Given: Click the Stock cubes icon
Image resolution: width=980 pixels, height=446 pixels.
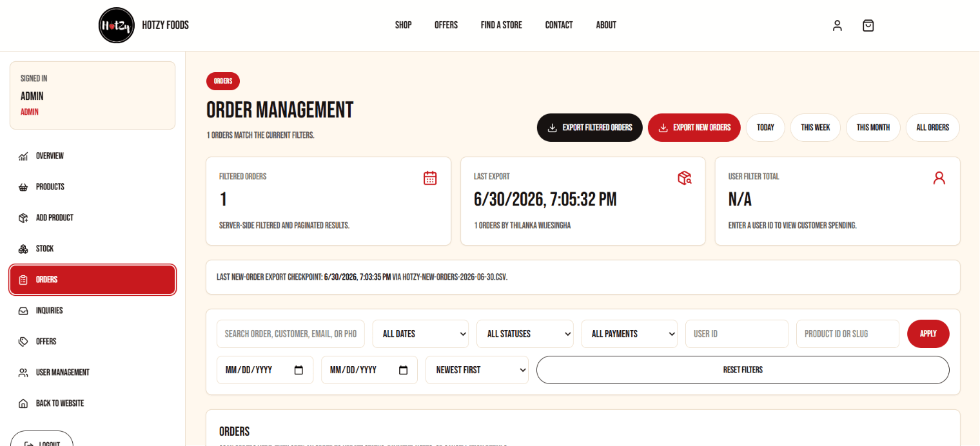Looking at the screenshot, I should pyautogui.click(x=23, y=249).
